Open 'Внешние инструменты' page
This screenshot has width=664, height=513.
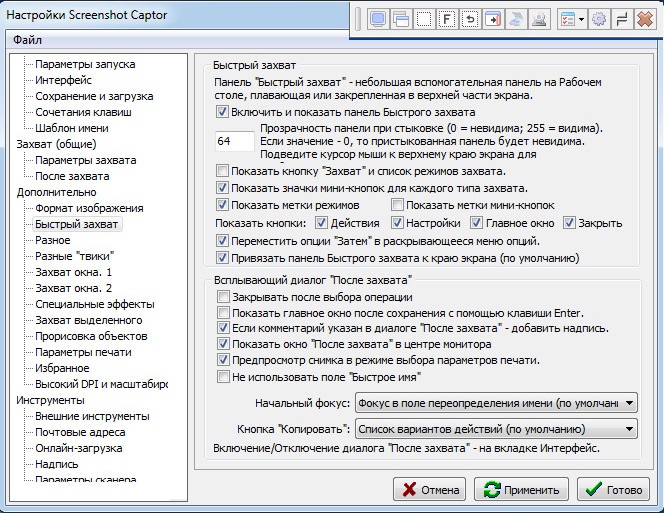click(92, 416)
